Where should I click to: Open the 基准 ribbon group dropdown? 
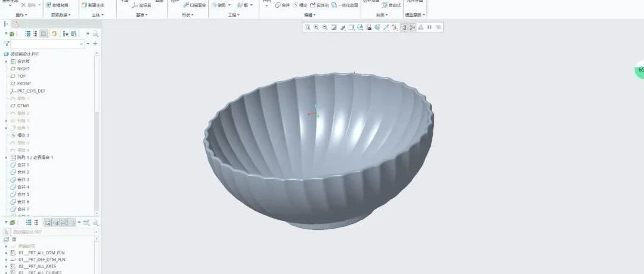pos(142,15)
